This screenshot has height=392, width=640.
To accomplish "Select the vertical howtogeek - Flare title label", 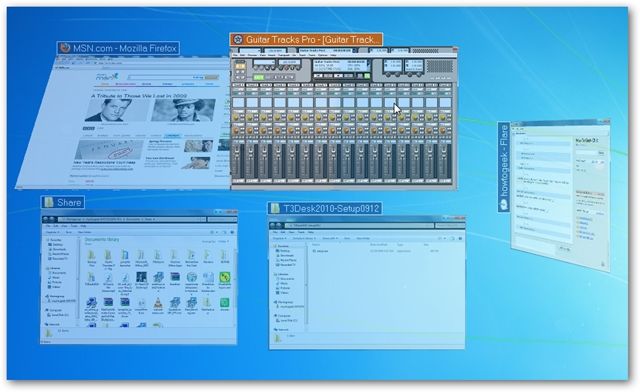I will (504, 167).
